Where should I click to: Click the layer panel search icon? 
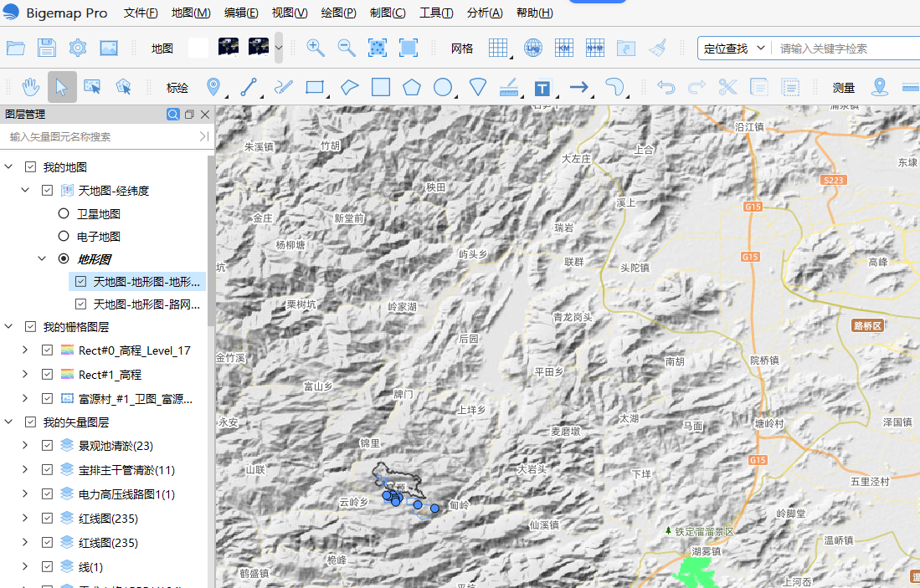click(x=173, y=115)
